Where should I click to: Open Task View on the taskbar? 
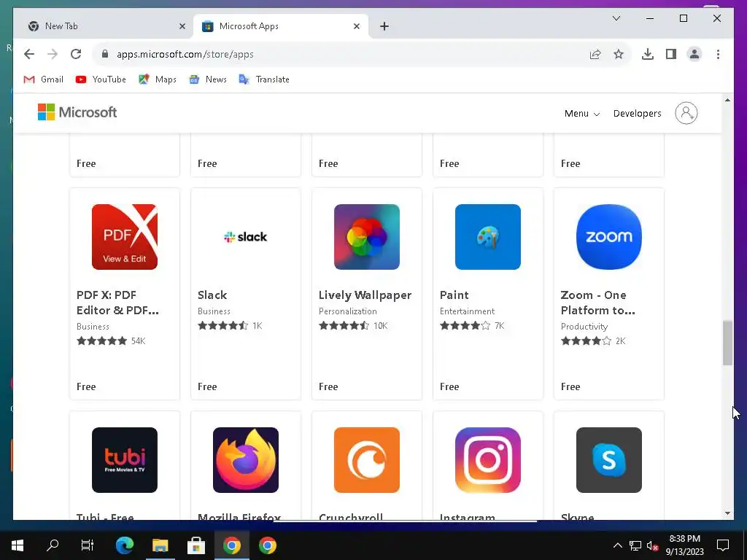pos(88,545)
